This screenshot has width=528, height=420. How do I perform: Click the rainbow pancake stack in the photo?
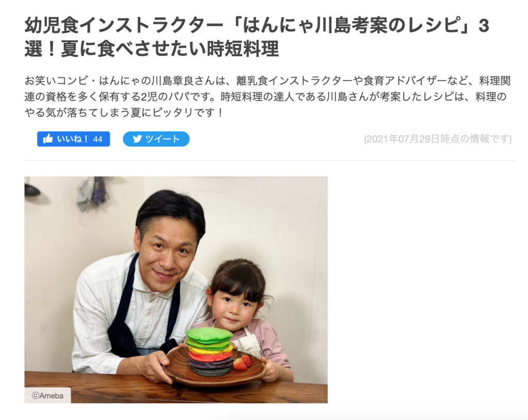(210, 351)
